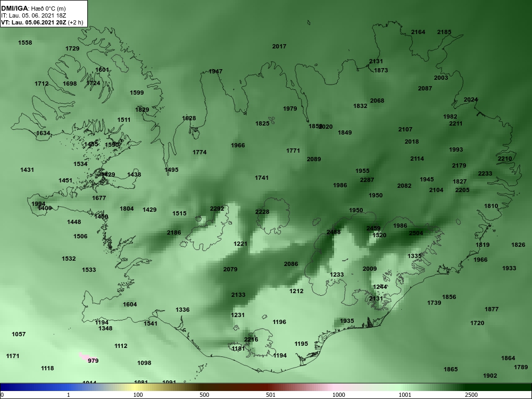Click the 2087 height value
The width and height of the screenshot is (532, 399).
coord(425,88)
